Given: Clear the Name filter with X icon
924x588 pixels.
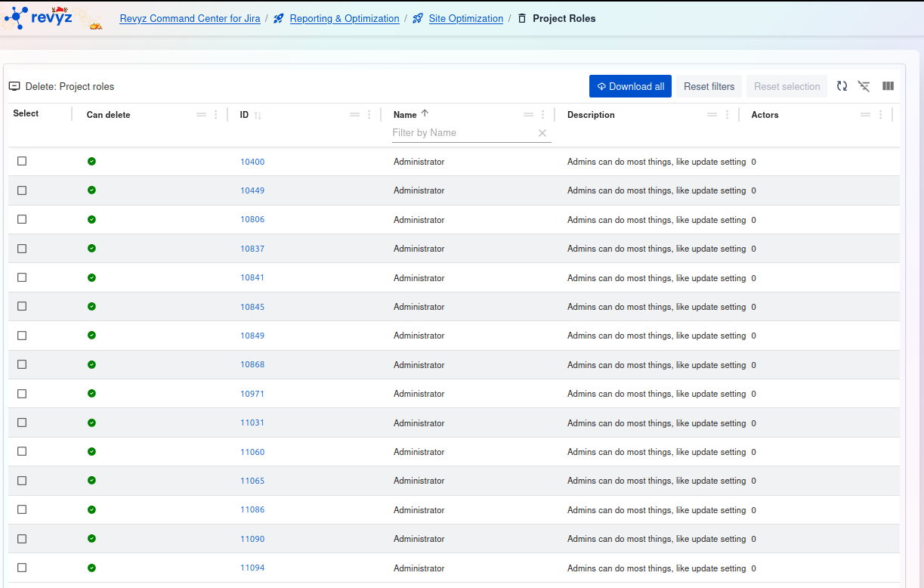Looking at the screenshot, I should 542,133.
